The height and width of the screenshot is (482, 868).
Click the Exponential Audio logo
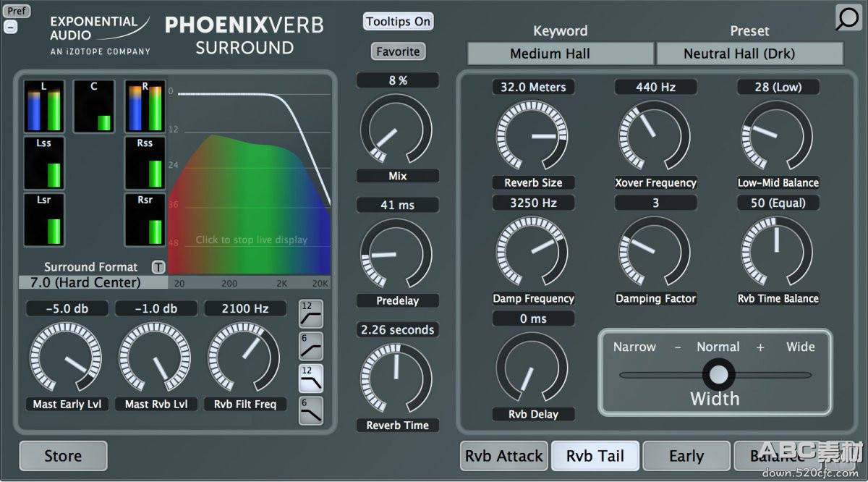pyautogui.click(x=101, y=35)
